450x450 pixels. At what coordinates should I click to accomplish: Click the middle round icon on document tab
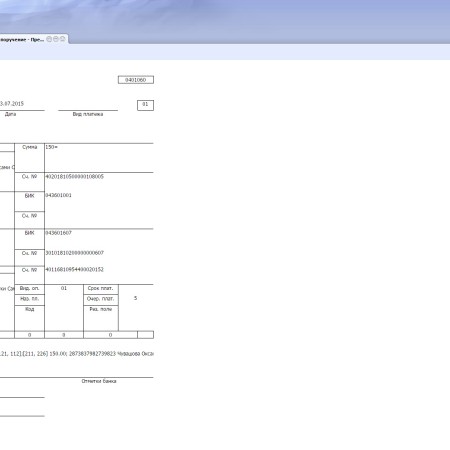[56, 39]
